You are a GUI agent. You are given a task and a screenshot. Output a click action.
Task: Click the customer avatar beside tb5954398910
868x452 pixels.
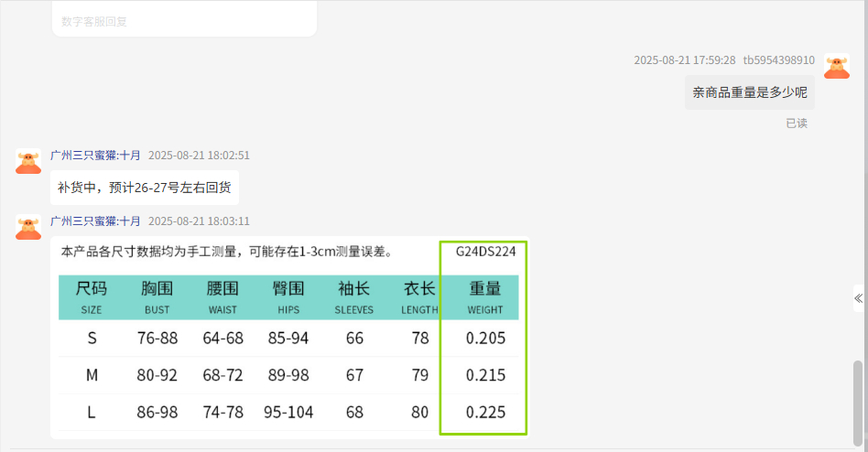point(836,66)
